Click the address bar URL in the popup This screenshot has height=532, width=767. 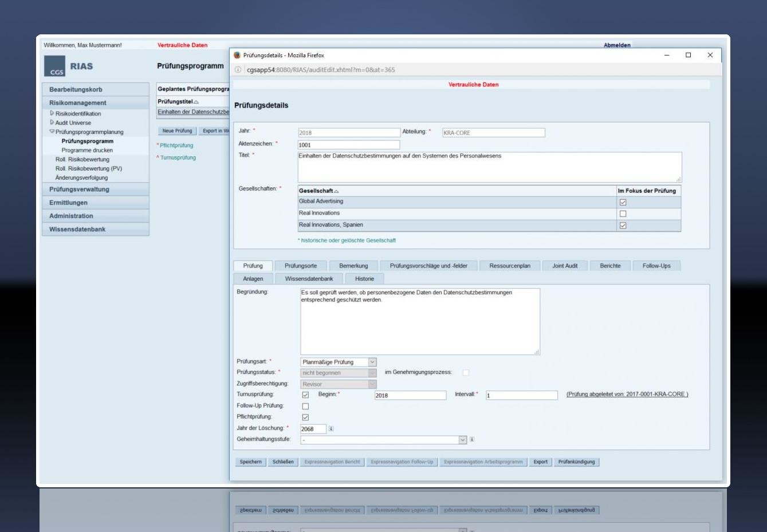(x=321, y=70)
